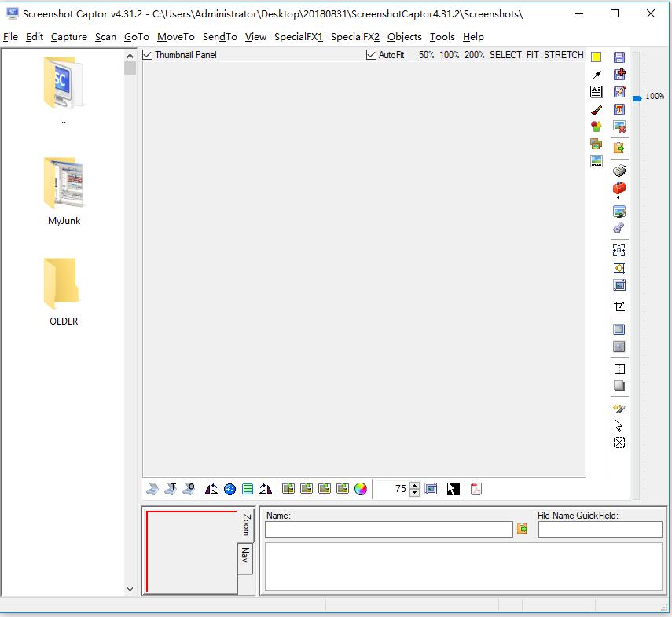Click the delete image red X icon
Screen dimensions: 672x617
619,127
